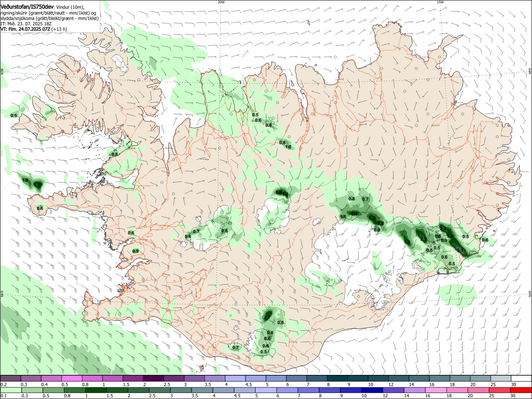Select the dark teal 8 snow legend swatch

(337, 379)
